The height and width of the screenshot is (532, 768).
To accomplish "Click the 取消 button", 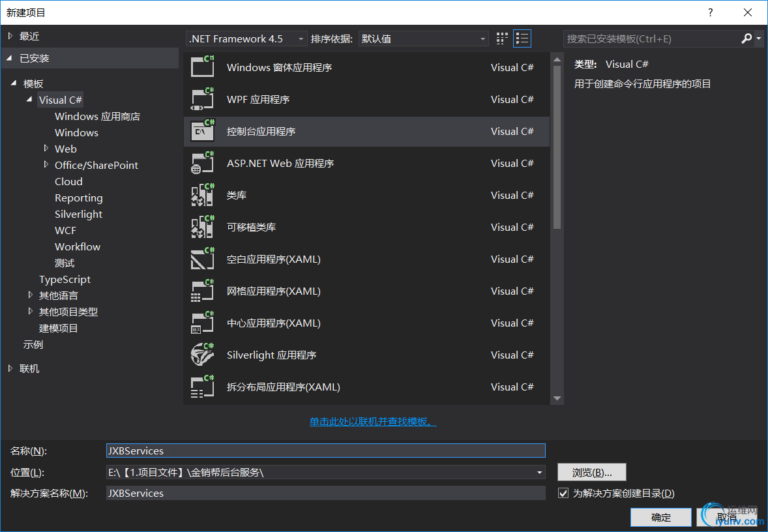I will click(x=727, y=517).
